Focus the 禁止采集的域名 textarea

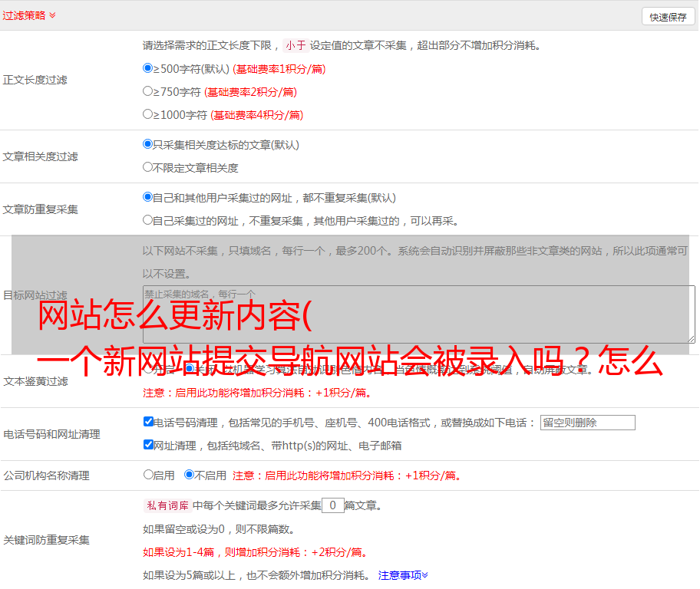(x=419, y=314)
